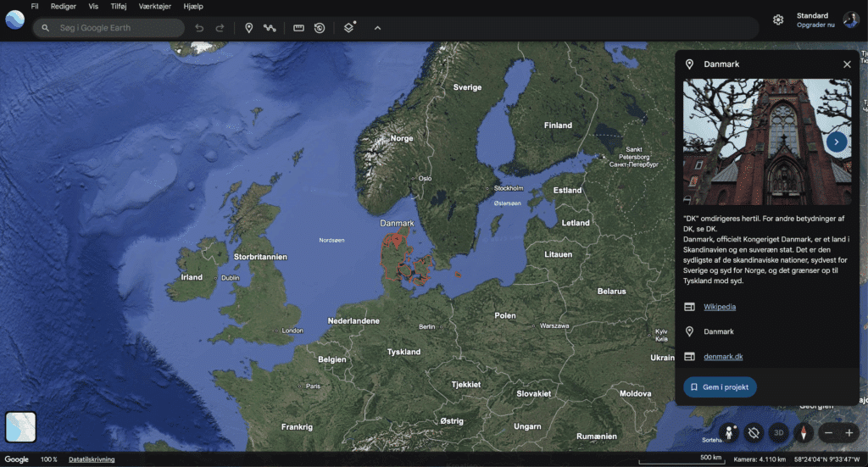This screenshot has width=868, height=467.
Task: Click the Danmark label on map
Action: [x=397, y=223]
